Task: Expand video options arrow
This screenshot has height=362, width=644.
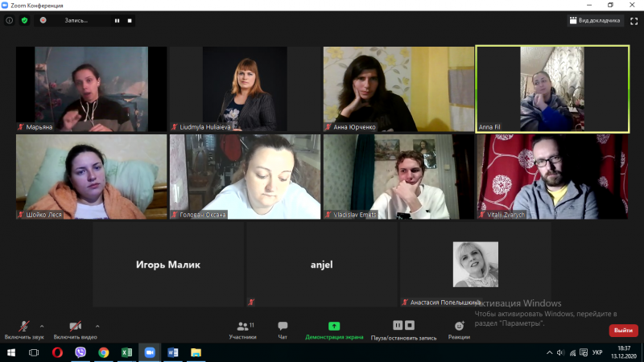Action: coord(97,327)
